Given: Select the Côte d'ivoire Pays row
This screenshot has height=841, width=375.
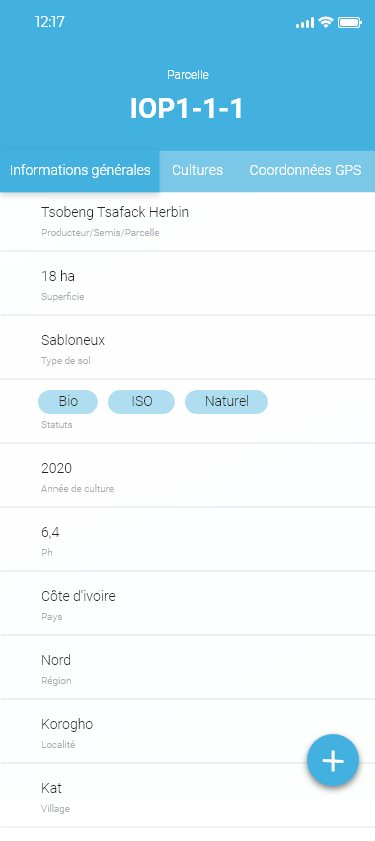Looking at the screenshot, I should coord(187,603).
